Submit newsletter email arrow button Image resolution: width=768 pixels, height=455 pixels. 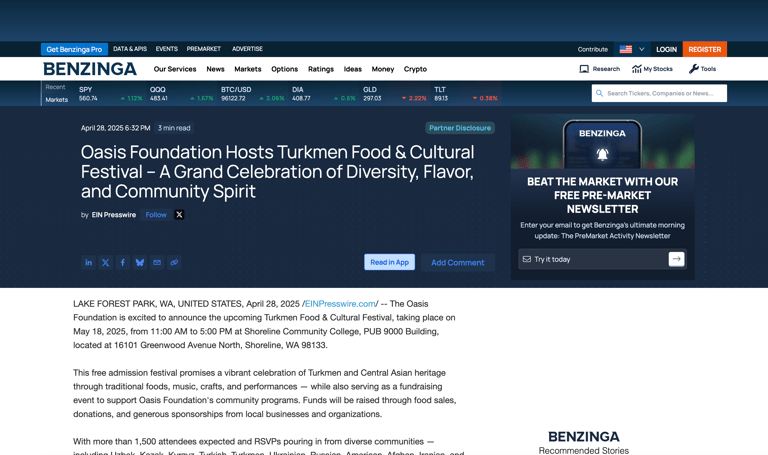[676, 259]
